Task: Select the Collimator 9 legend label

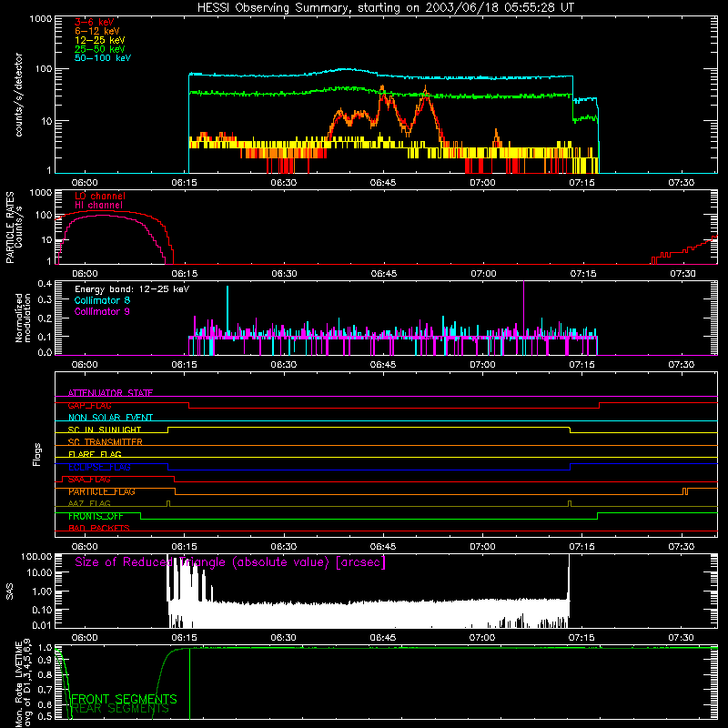Action: pyautogui.click(x=102, y=311)
